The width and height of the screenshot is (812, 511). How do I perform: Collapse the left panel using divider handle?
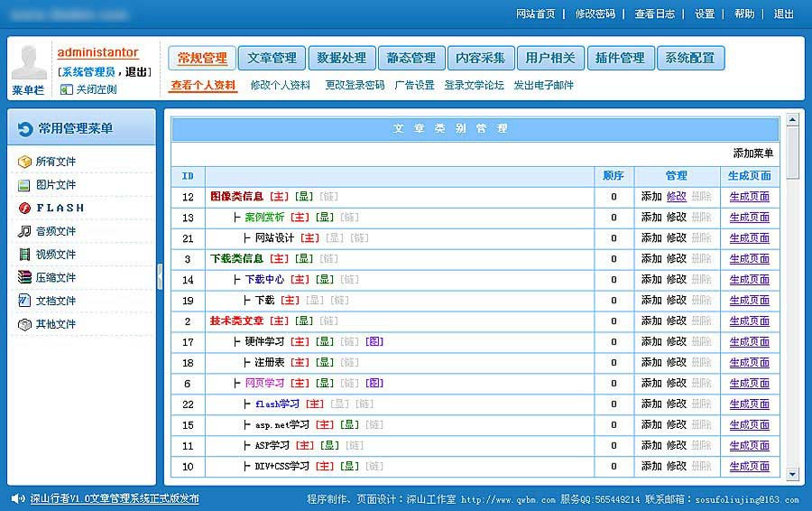[x=160, y=276]
